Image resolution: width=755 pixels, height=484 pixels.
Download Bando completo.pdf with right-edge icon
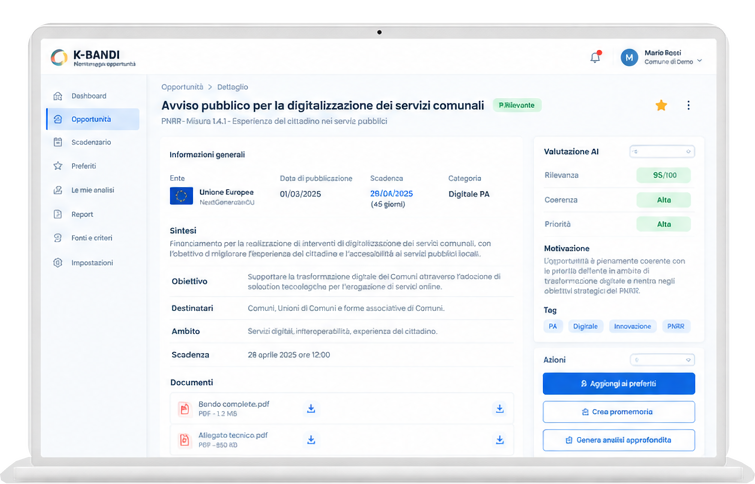[x=500, y=409]
